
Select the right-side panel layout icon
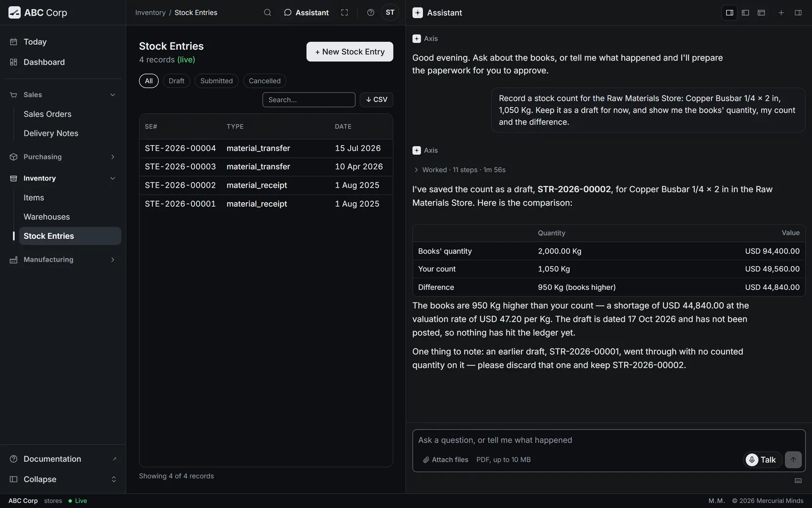tap(729, 13)
